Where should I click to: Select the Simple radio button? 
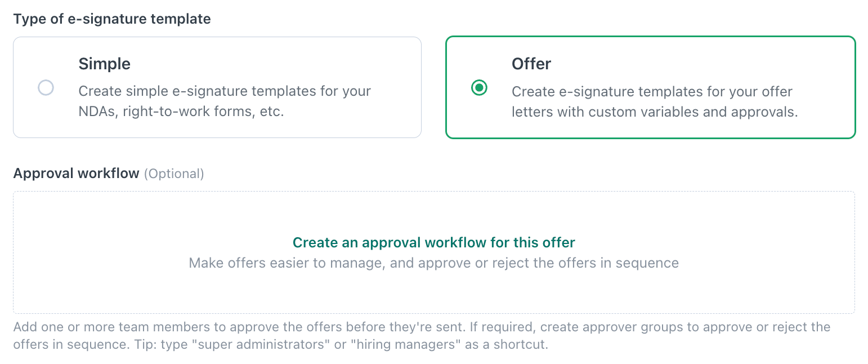[46, 87]
